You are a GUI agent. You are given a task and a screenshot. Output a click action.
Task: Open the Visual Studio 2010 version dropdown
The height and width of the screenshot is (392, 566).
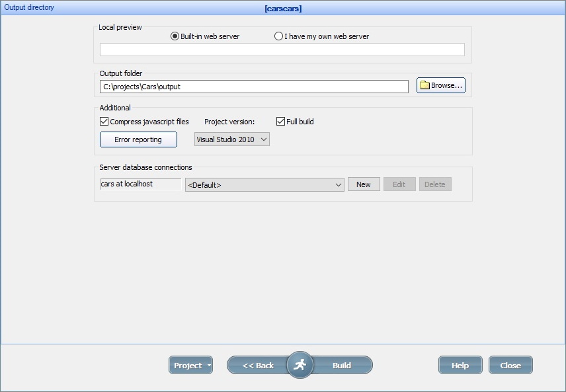[232, 139]
